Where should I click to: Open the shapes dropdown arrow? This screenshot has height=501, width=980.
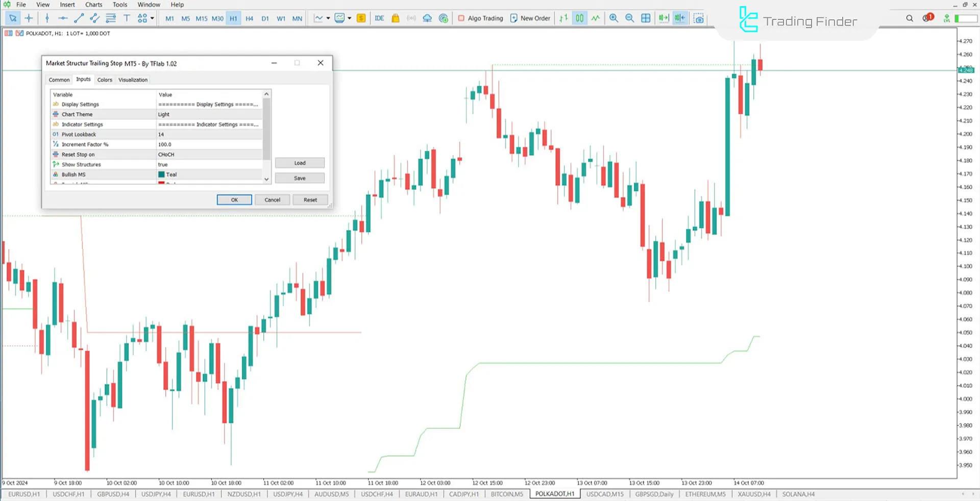tap(151, 18)
